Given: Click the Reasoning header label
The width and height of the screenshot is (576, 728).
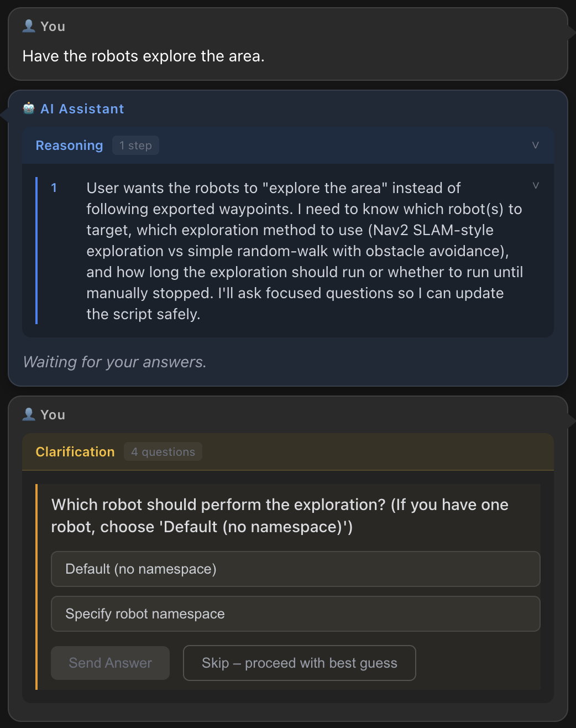Looking at the screenshot, I should pos(69,145).
